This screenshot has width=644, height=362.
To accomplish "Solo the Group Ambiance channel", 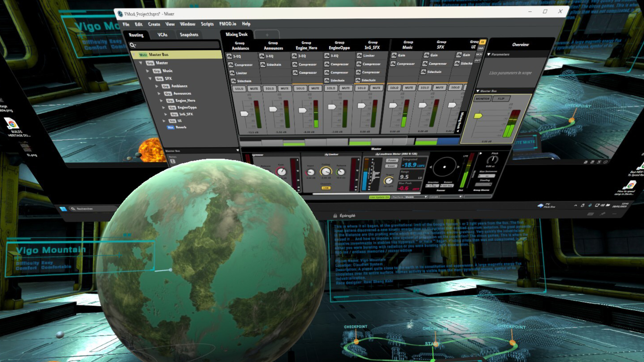I will tap(239, 89).
